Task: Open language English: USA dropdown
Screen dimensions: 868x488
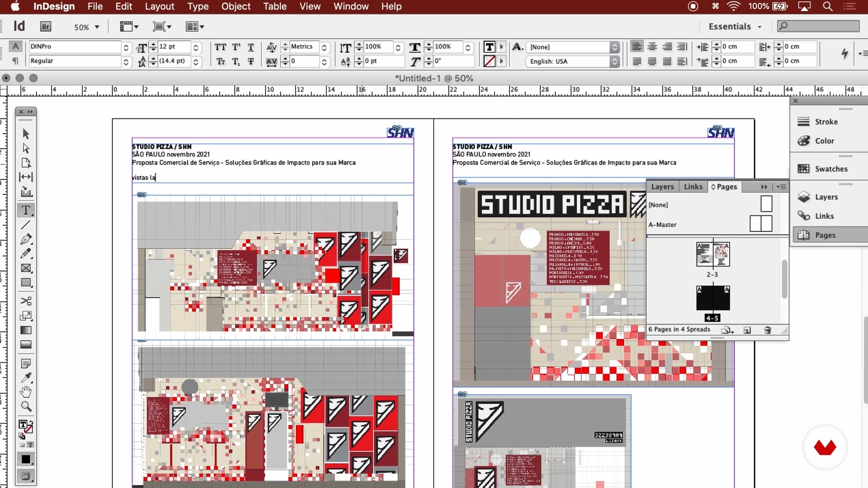Action: [614, 61]
